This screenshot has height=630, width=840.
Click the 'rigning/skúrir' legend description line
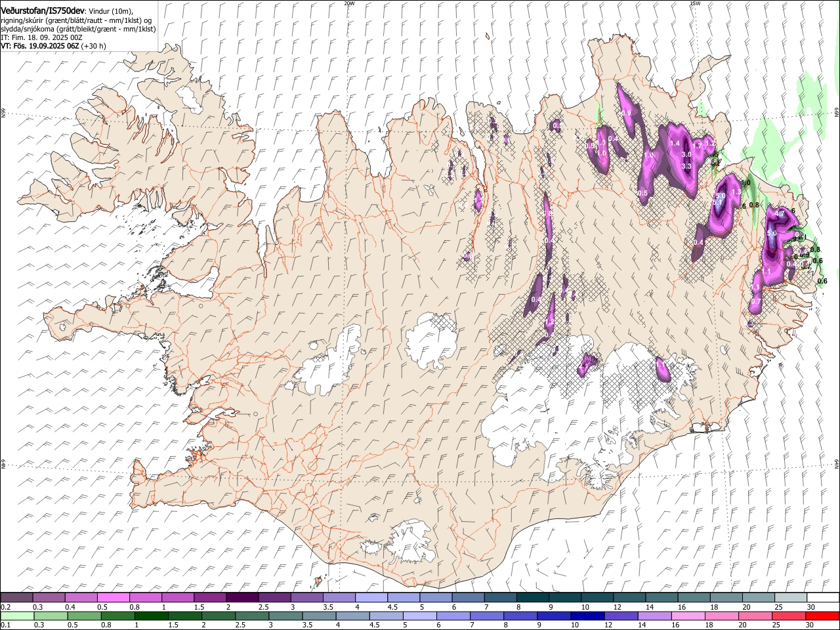pos(76,20)
